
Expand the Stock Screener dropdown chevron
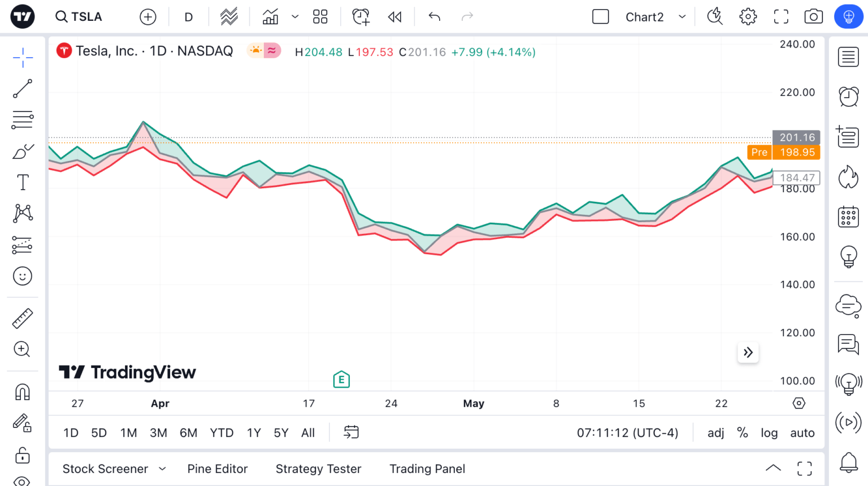163,468
